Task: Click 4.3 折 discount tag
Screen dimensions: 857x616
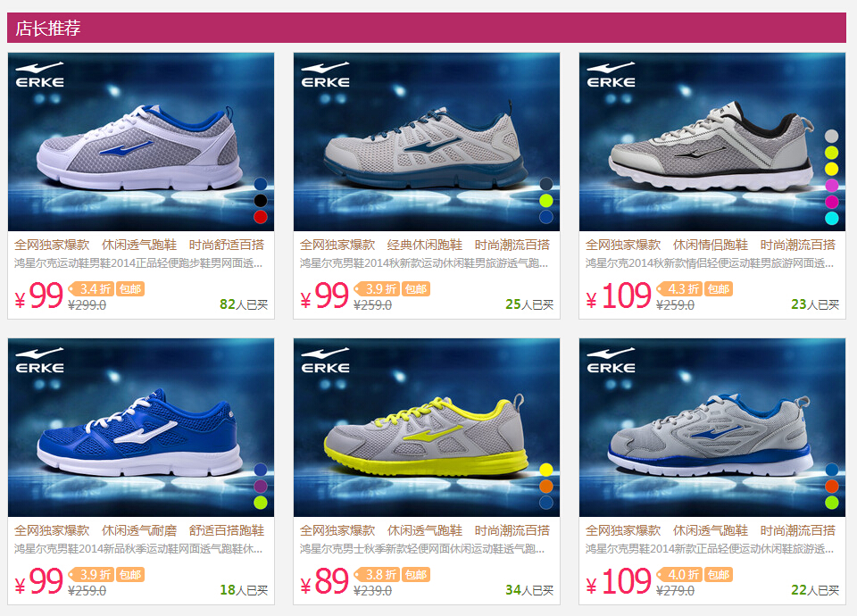Action: 680,288
